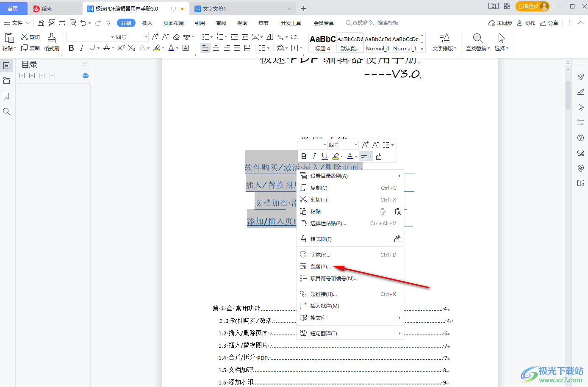Toggle Bold in the ribbon
Image resolution: width=588 pixels, height=387 pixels.
pyautogui.click(x=71, y=48)
